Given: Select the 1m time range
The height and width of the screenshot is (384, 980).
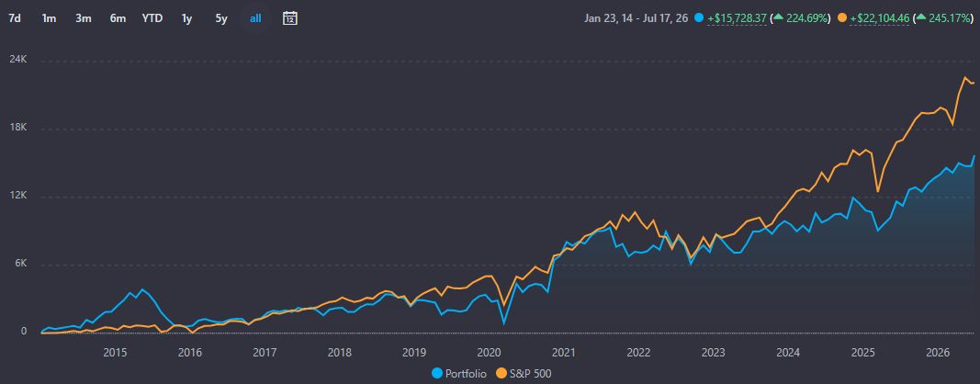Looking at the screenshot, I should tap(49, 18).
